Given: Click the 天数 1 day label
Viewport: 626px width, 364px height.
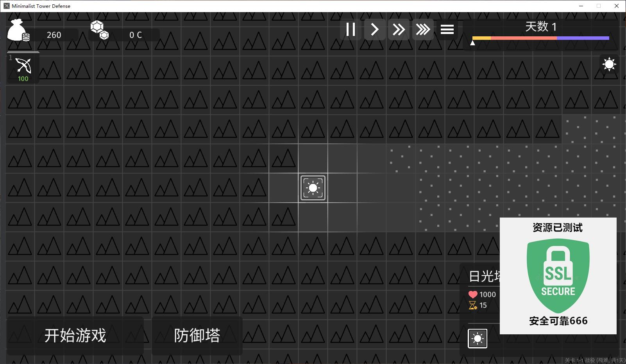Looking at the screenshot, I should pos(541,27).
